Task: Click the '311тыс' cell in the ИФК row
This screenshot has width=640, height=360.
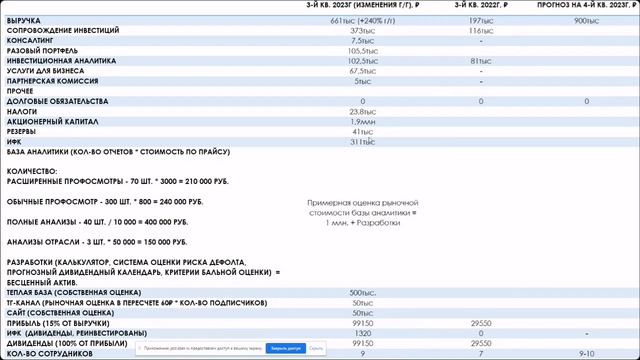Action: point(362,142)
